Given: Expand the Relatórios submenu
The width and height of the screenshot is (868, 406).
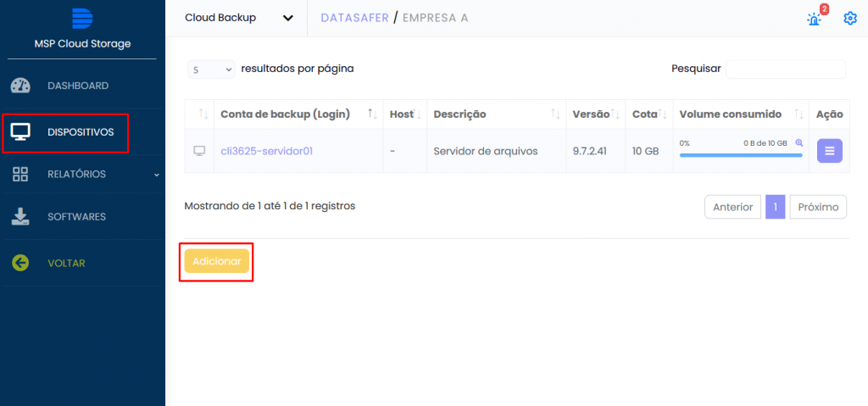Looking at the screenshot, I should (82, 174).
